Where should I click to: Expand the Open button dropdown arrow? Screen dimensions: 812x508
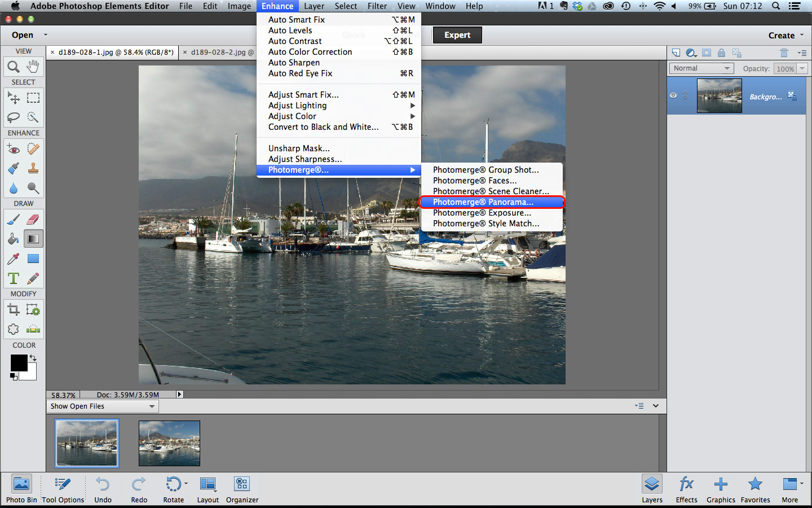46,35
